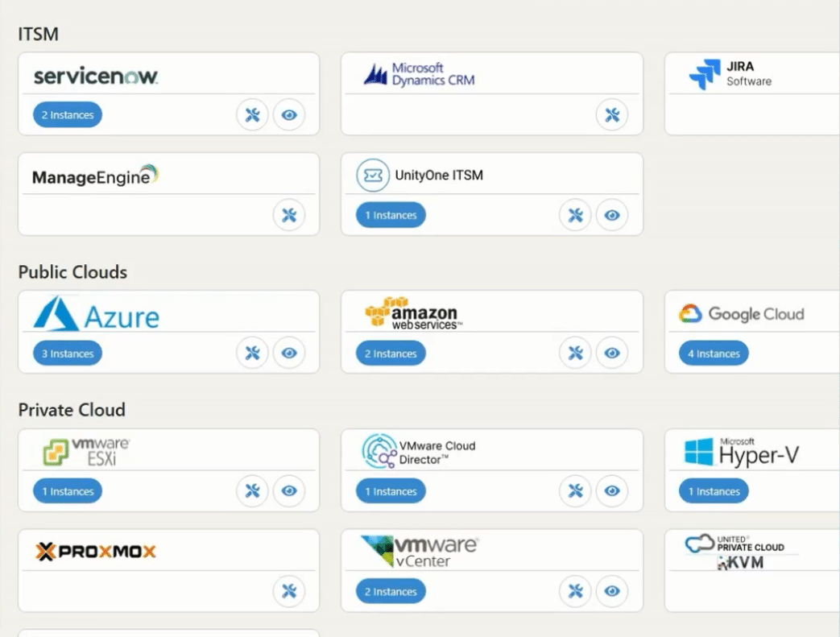Image resolution: width=840 pixels, height=637 pixels.
Task: Click the Proxmox logo
Action: click(x=96, y=552)
